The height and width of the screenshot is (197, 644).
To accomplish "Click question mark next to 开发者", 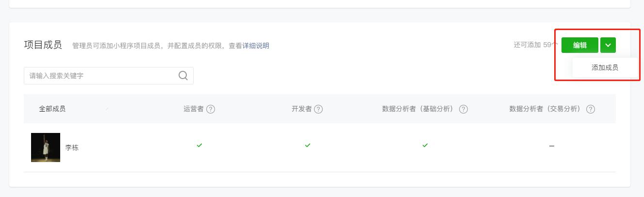I will coord(318,109).
